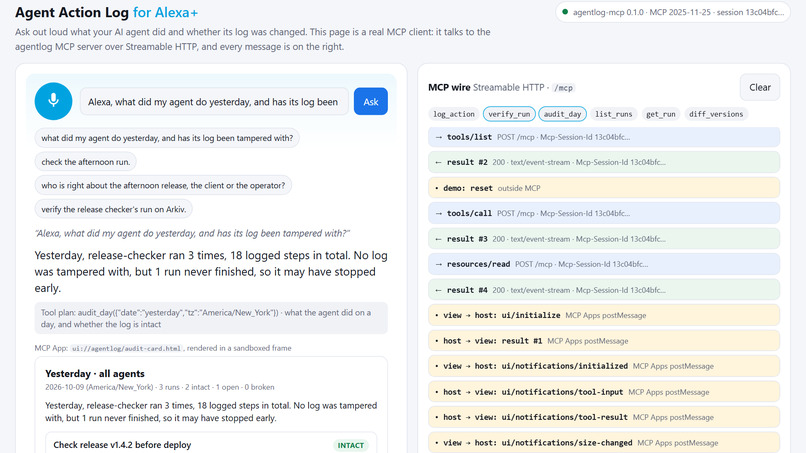Open the tools/list request row

click(x=603, y=137)
